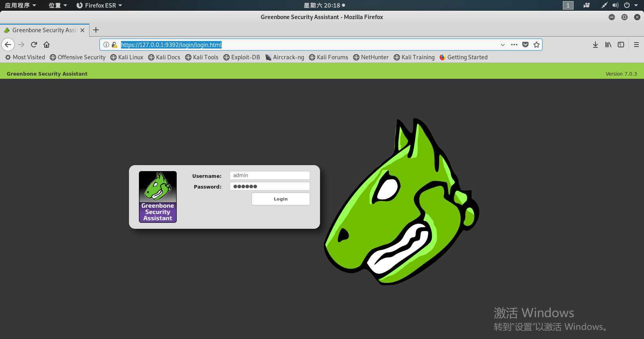Screen dimensions: 644x339
Task: Open Kali Docs bookmark
Action: point(164,57)
